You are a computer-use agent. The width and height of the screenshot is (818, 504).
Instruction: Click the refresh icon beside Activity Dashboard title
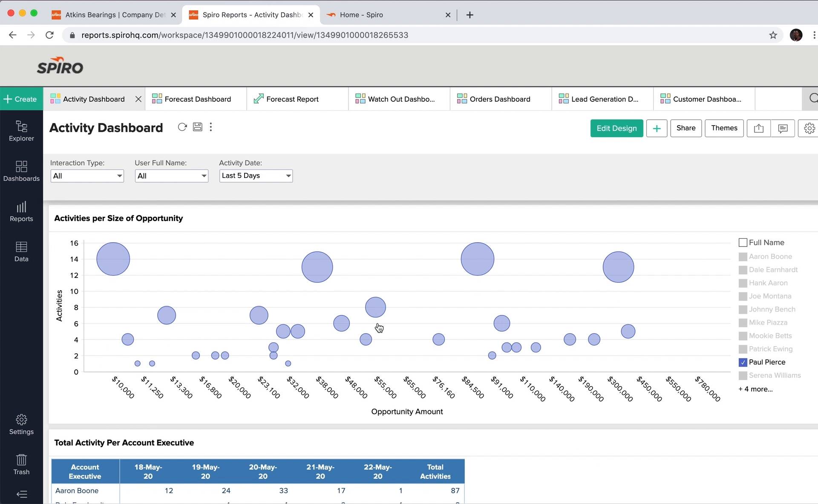[182, 127]
